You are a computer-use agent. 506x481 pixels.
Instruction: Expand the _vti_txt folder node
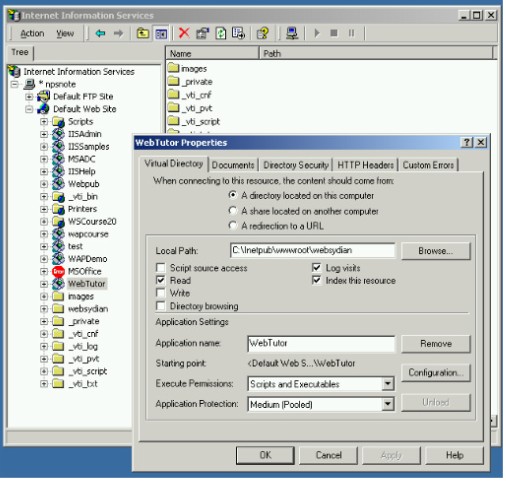44,384
